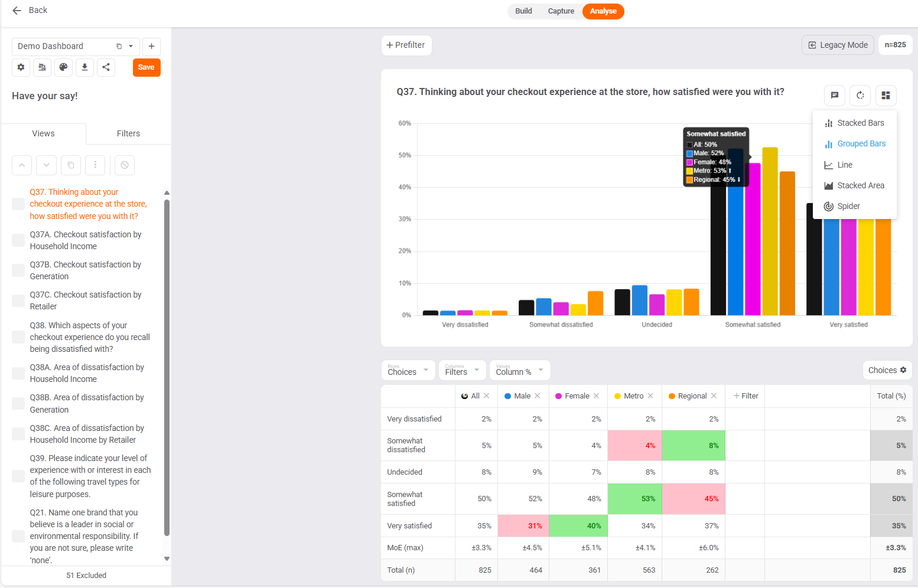Tick checkbox for Q38B Dissatisfaction by Generation
Image resolution: width=918 pixels, height=588 pixels.
coord(18,404)
